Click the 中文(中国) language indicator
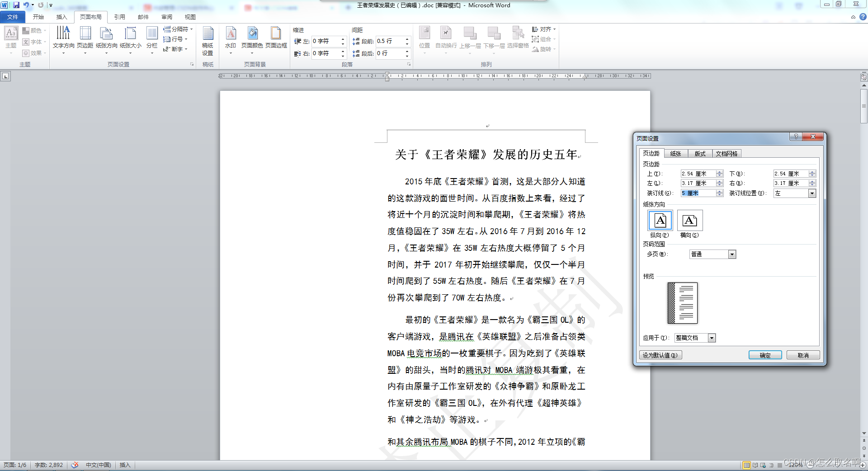The image size is (868, 471). 99,465
